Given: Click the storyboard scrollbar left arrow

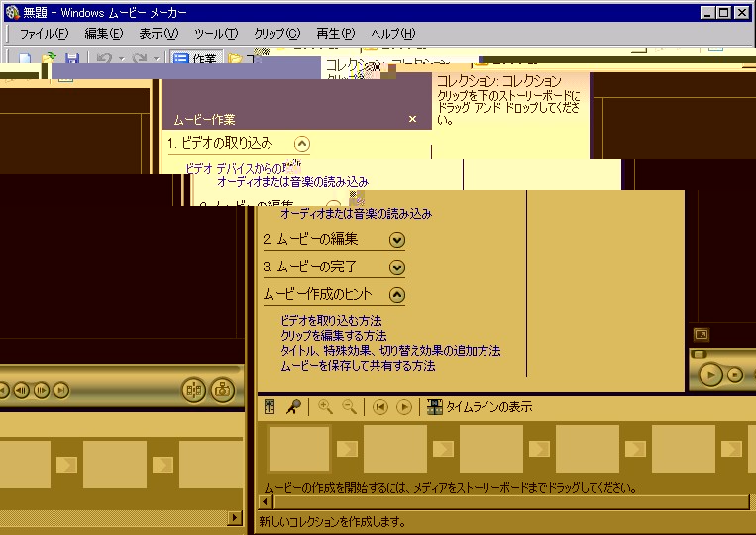Looking at the screenshot, I should click(x=264, y=502).
